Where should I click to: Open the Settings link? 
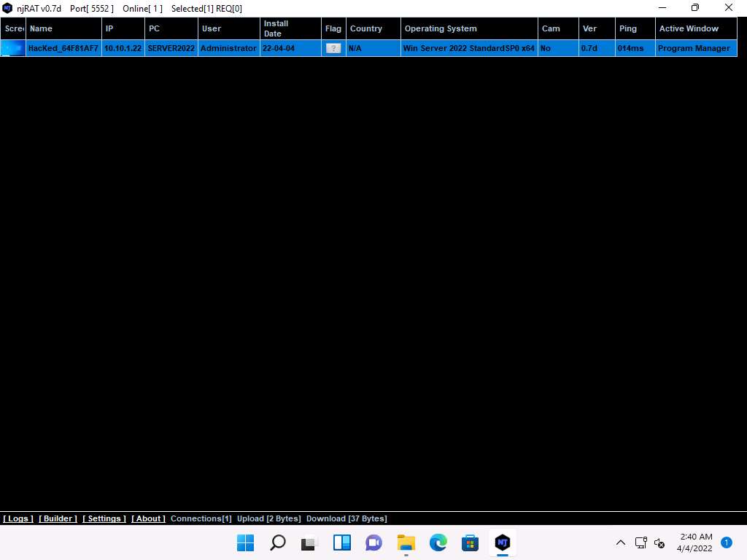coord(104,518)
